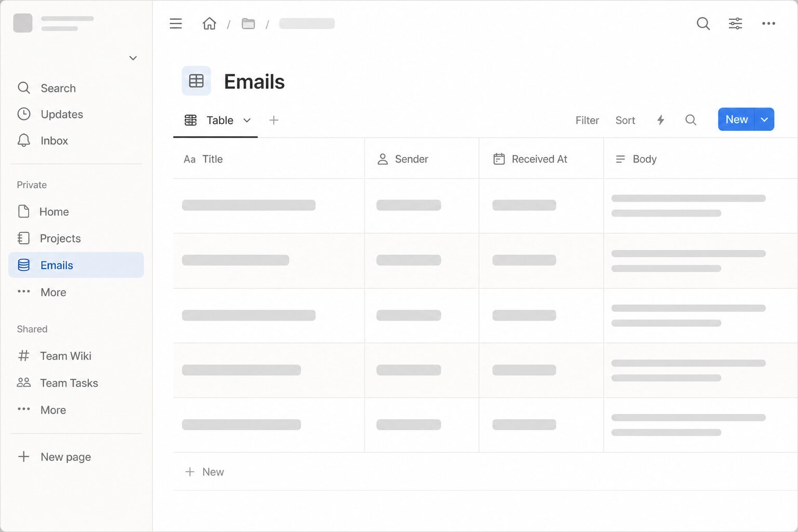Search within the table using magnifier icon
Image resolution: width=798 pixels, height=532 pixels.
(690, 120)
